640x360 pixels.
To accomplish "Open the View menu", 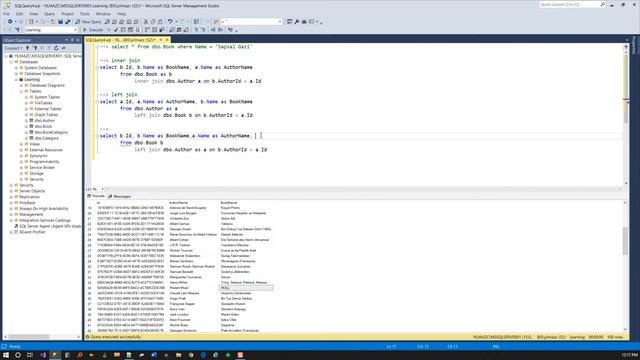I will 33,14.
